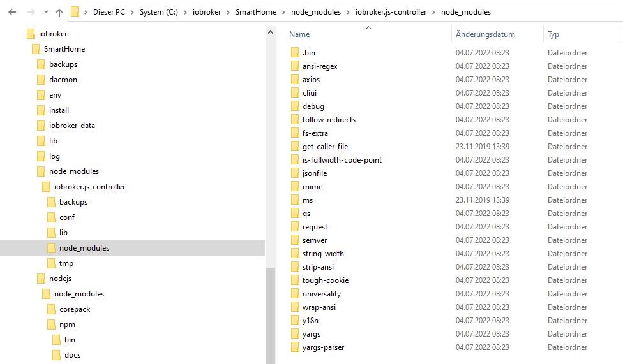
Task: Go to iobroker.js-controller breadcrumb segment
Action: click(x=391, y=12)
